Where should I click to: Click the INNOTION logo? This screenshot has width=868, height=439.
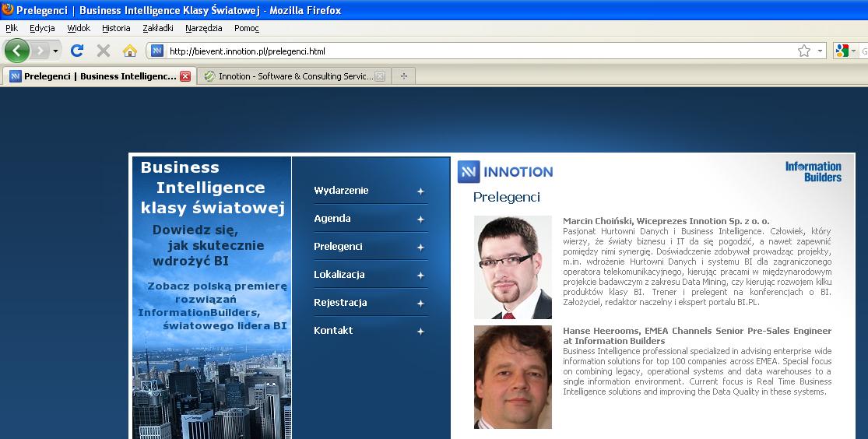click(x=505, y=171)
